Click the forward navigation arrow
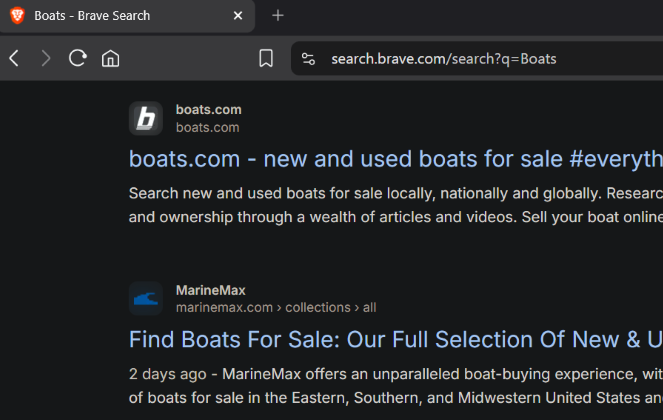The width and height of the screenshot is (663, 420). click(x=46, y=58)
